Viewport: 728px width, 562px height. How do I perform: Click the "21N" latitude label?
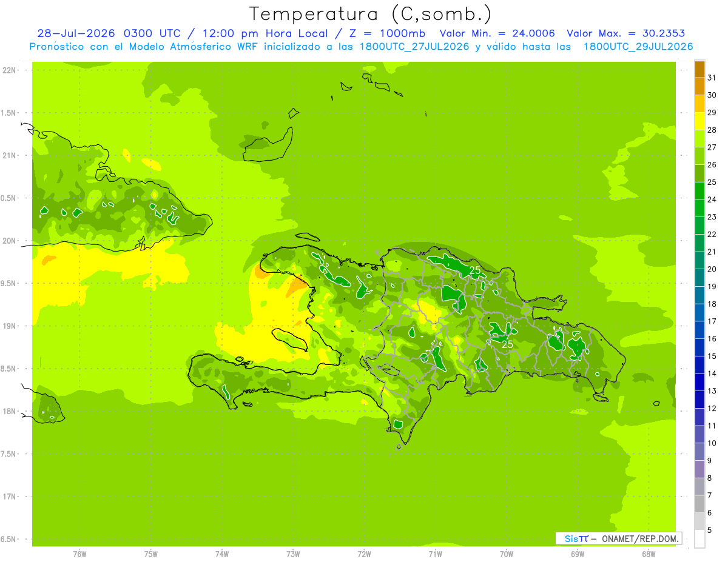(x=9, y=155)
